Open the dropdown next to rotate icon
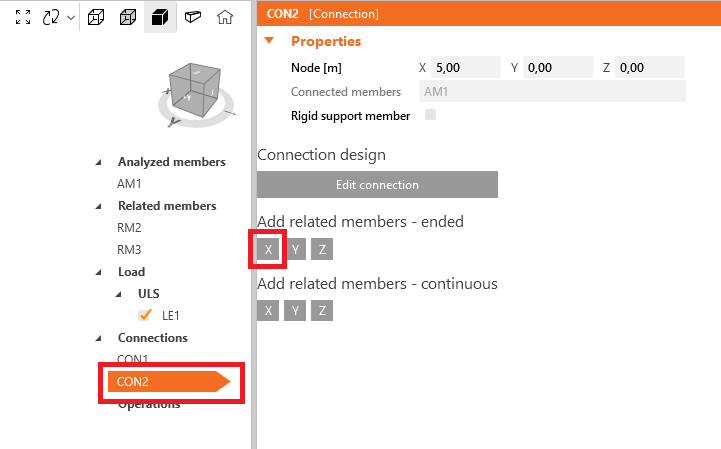 point(70,18)
